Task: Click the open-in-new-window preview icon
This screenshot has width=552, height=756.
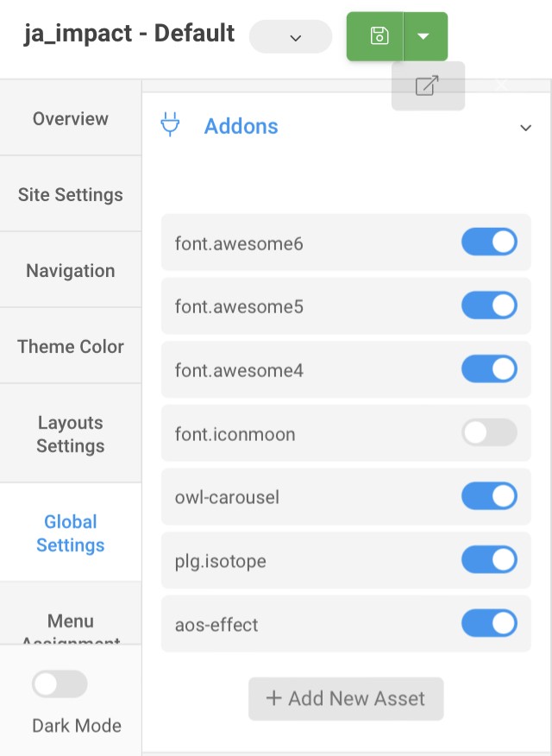Action: (x=428, y=86)
